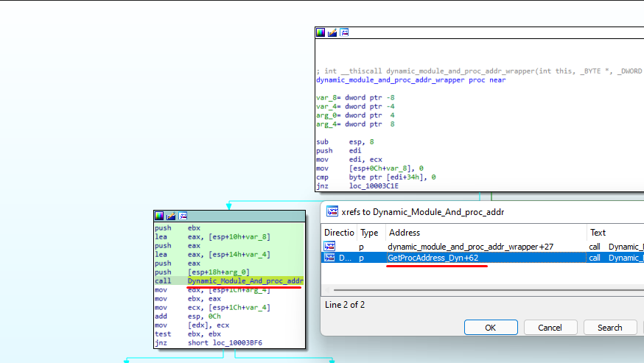Click 'call' text in first xref row
Screen dimensions: 644x363
tap(595, 247)
